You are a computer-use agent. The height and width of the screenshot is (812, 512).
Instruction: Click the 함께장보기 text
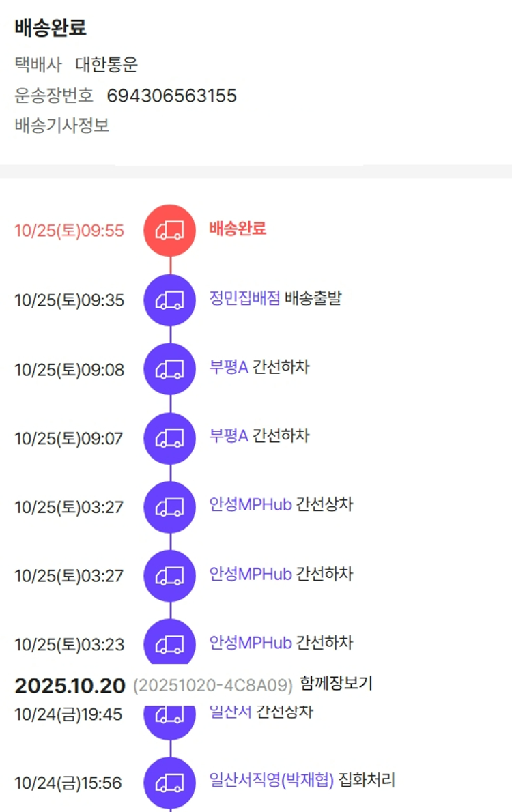tap(336, 683)
